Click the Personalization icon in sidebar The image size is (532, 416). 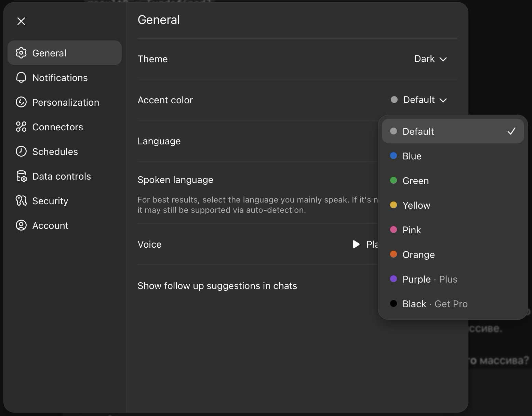[21, 102]
